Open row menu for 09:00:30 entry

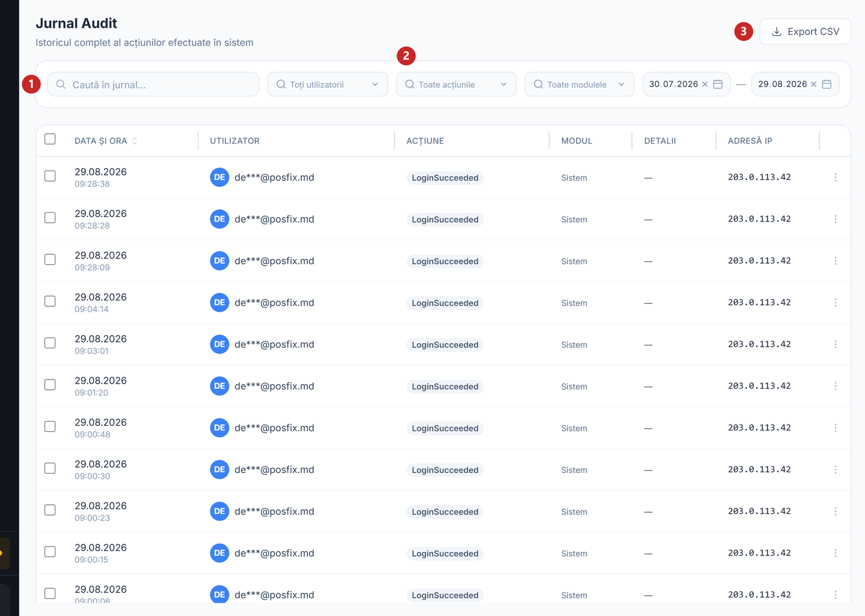835,469
